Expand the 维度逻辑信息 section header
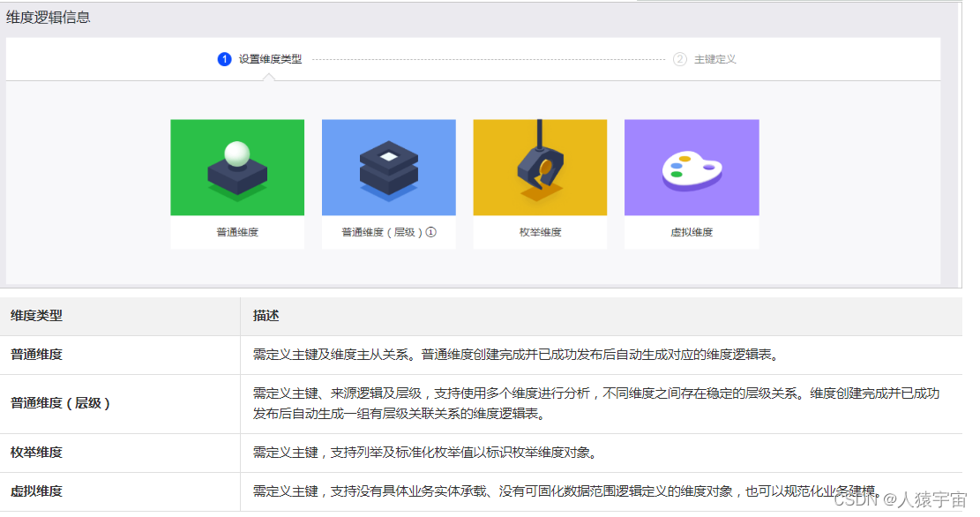 pyautogui.click(x=47, y=15)
